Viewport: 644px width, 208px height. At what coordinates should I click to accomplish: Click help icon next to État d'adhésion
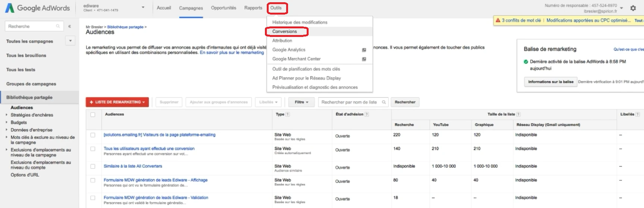coord(367,114)
